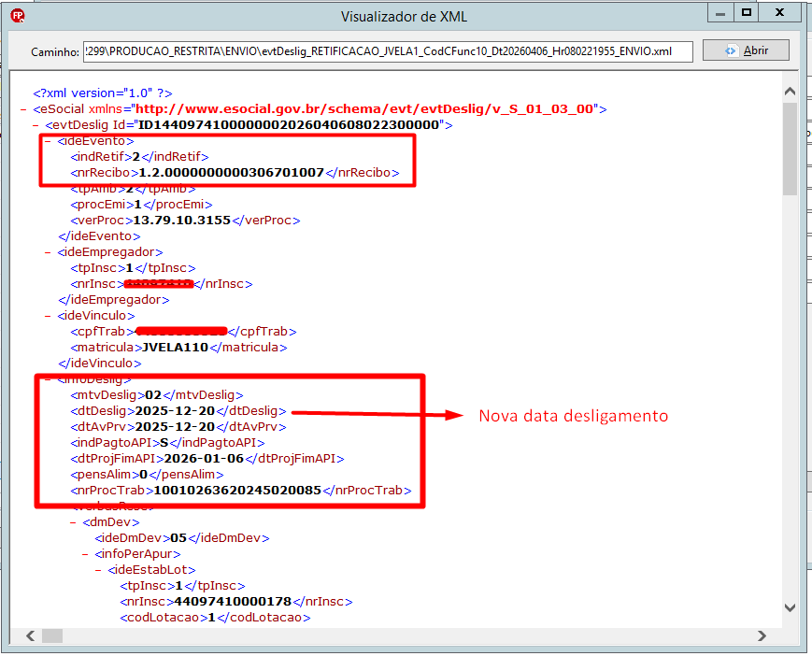Click the horizontal scrollbar thumb
This screenshot has width=812, height=656.
[51, 635]
